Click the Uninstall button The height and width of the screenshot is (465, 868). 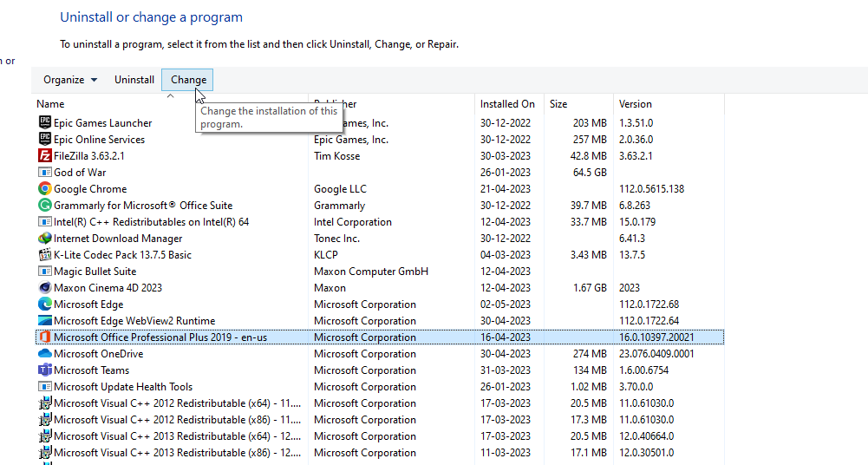click(134, 80)
